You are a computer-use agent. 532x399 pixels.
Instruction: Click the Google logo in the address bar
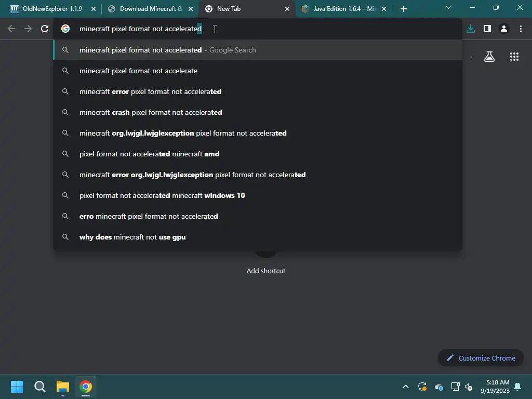(65, 29)
